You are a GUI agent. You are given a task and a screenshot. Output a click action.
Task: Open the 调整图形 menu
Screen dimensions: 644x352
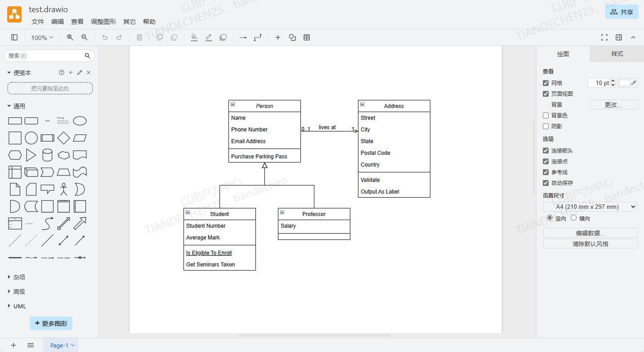click(x=103, y=22)
